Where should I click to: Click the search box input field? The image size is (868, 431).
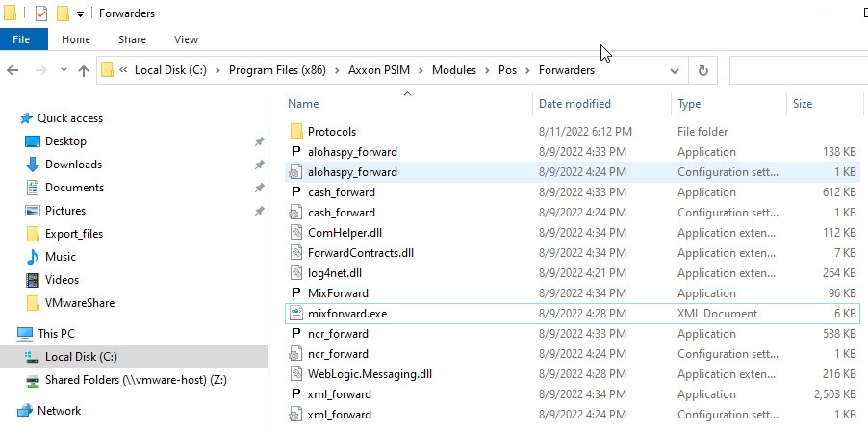click(797, 70)
